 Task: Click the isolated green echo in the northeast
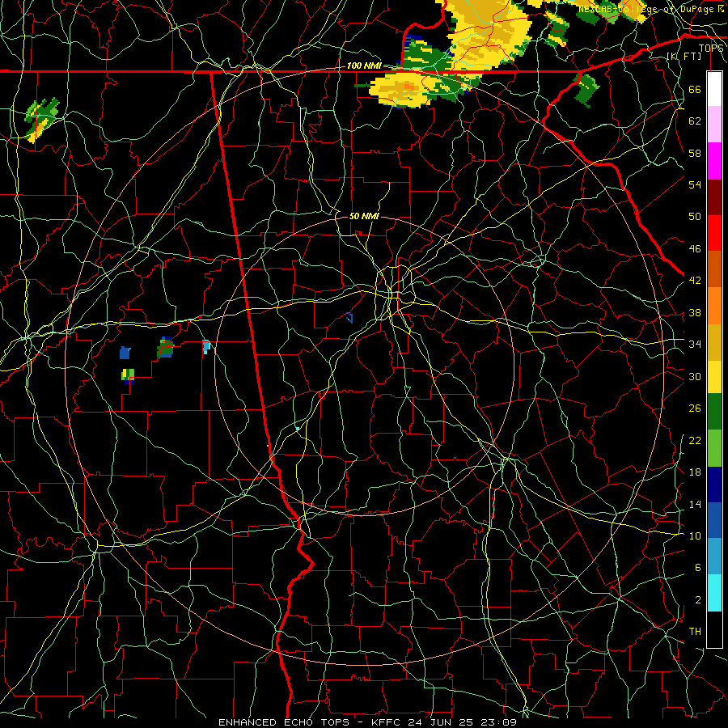pos(587,91)
